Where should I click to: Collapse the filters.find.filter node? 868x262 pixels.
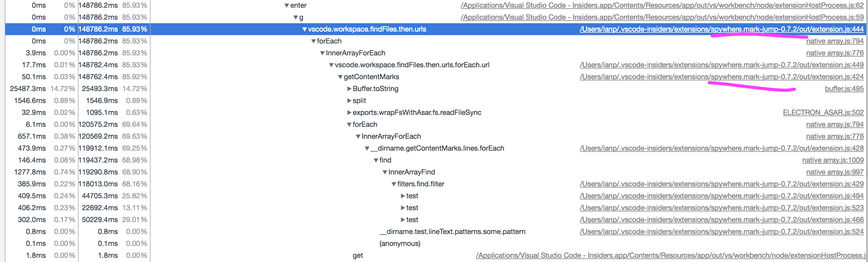click(x=393, y=184)
